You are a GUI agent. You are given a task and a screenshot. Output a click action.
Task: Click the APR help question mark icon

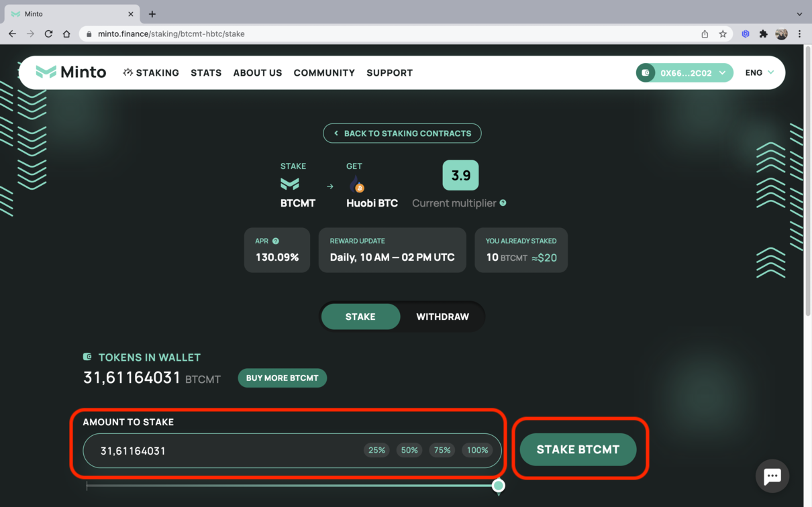click(x=276, y=241)
